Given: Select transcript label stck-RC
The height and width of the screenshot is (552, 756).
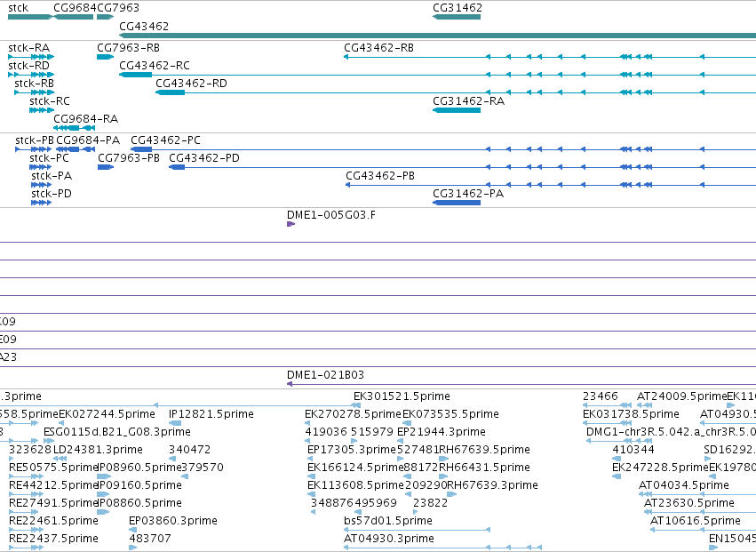Looking at the screenshot, I should coord(49,100).
